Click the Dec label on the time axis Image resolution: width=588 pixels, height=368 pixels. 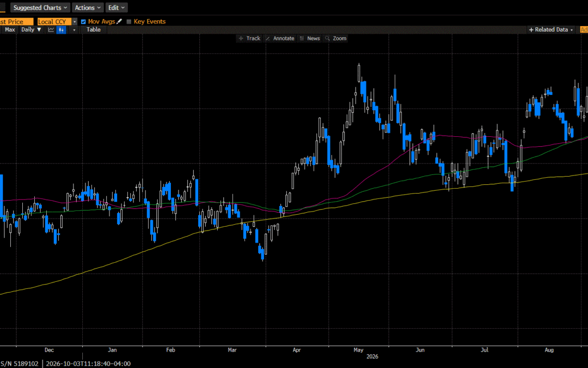49,350
